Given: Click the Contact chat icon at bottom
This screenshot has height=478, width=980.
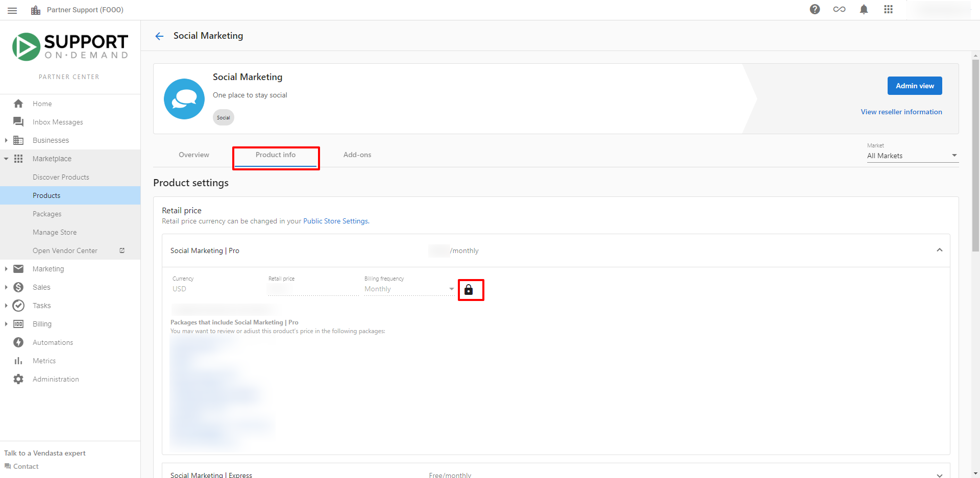Looking at the screenshot, I should tap(8, 466).
